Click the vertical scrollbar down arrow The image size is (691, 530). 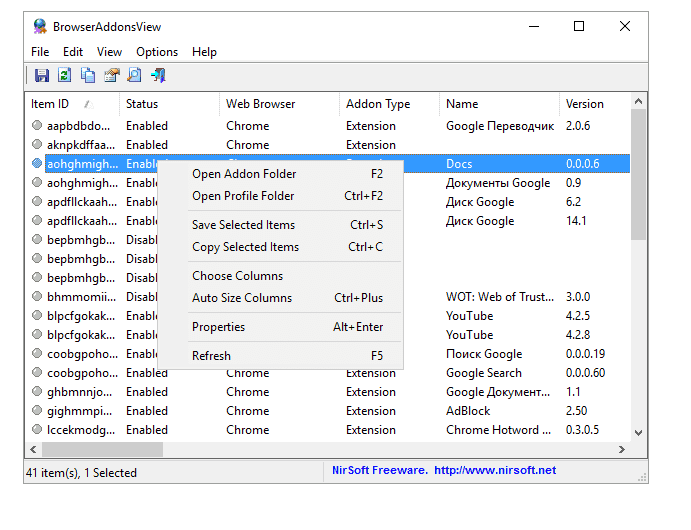click(638, 434)
